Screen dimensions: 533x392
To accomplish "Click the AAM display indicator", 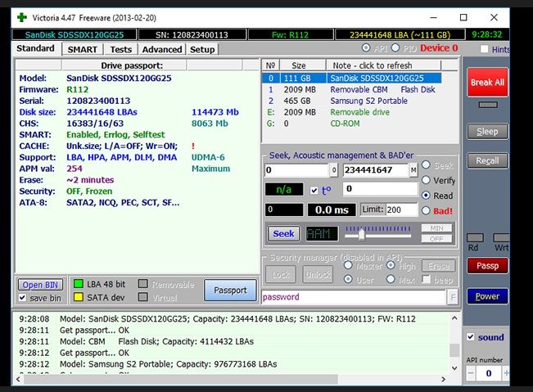I will (322, 234).
